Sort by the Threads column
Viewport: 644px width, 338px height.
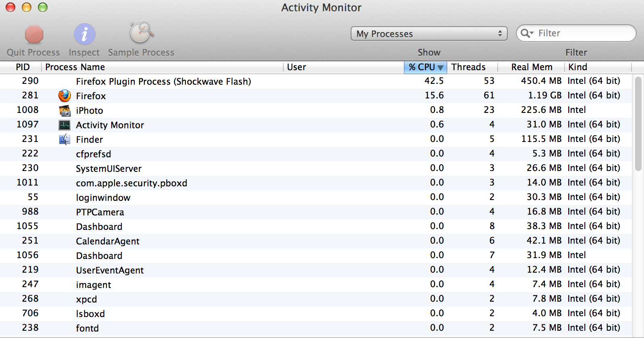[472, 67]
